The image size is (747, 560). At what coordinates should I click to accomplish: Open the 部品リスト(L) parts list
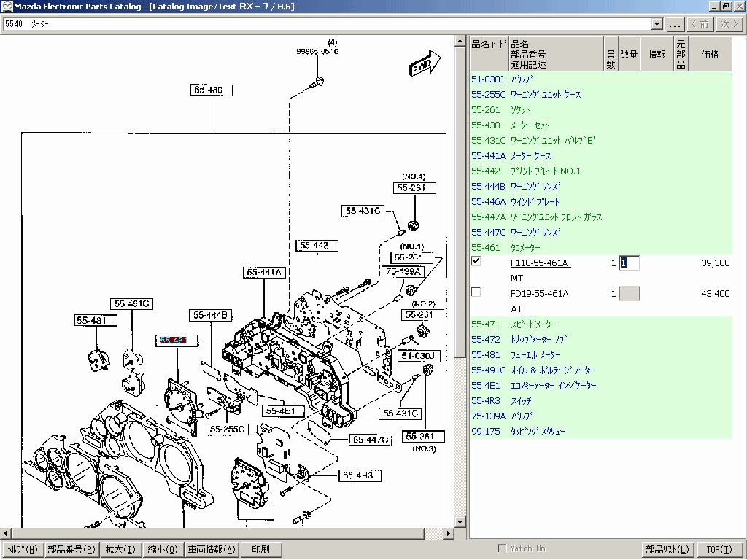tap(667, 550)
